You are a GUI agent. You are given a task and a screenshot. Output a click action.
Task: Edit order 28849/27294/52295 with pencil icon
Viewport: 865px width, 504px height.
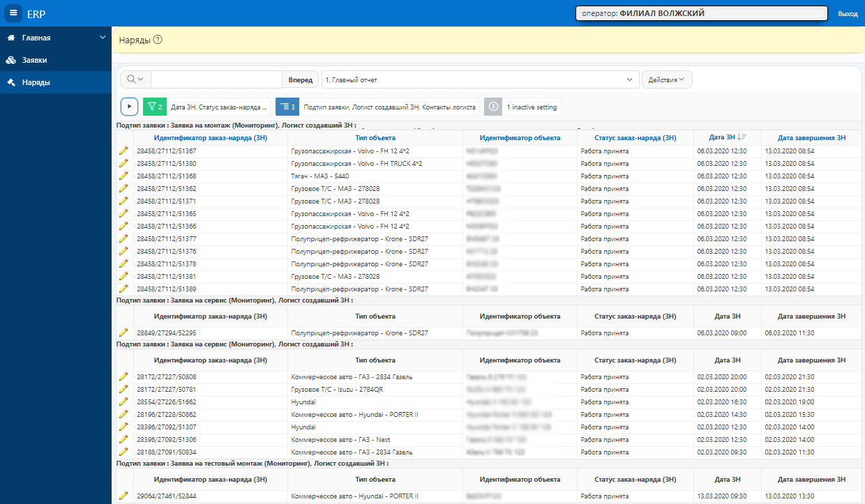123,333
